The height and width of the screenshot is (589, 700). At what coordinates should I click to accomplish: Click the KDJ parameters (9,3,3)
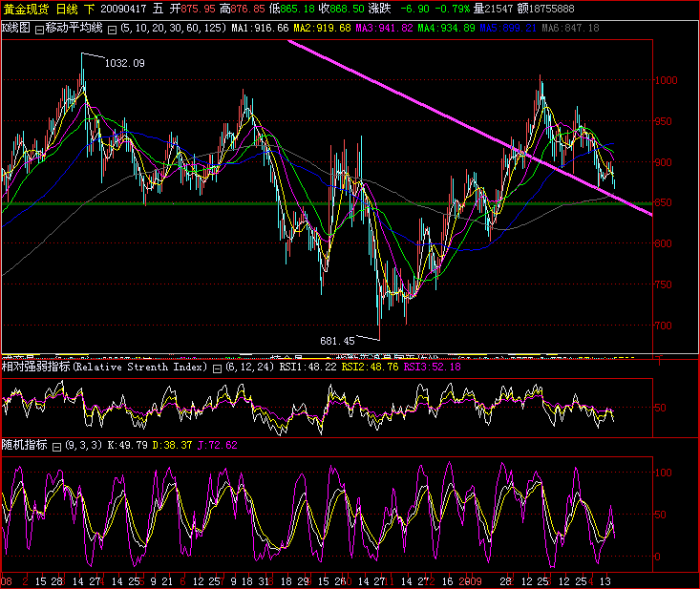[83, 445]
